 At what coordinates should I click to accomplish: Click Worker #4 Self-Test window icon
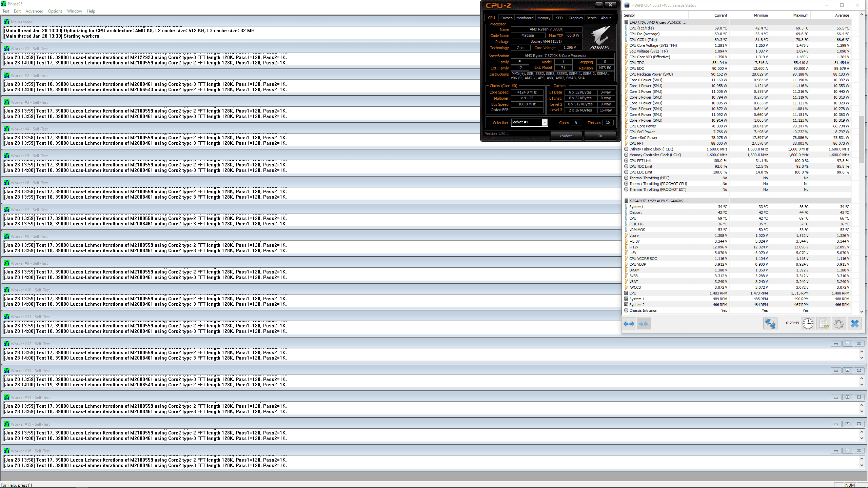pos(7,129)
